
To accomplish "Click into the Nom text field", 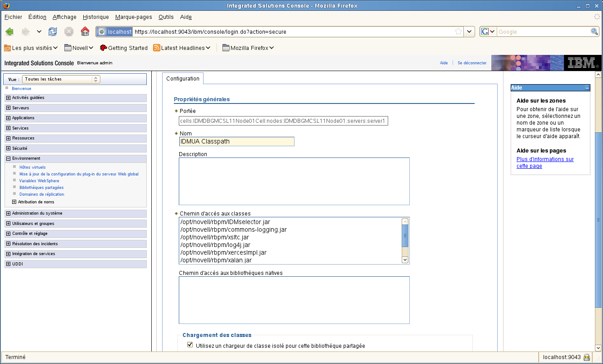I will [x=236, y=142].
